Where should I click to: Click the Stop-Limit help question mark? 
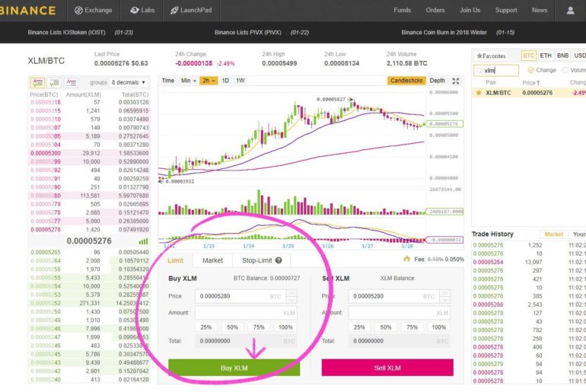pos(279,260)
